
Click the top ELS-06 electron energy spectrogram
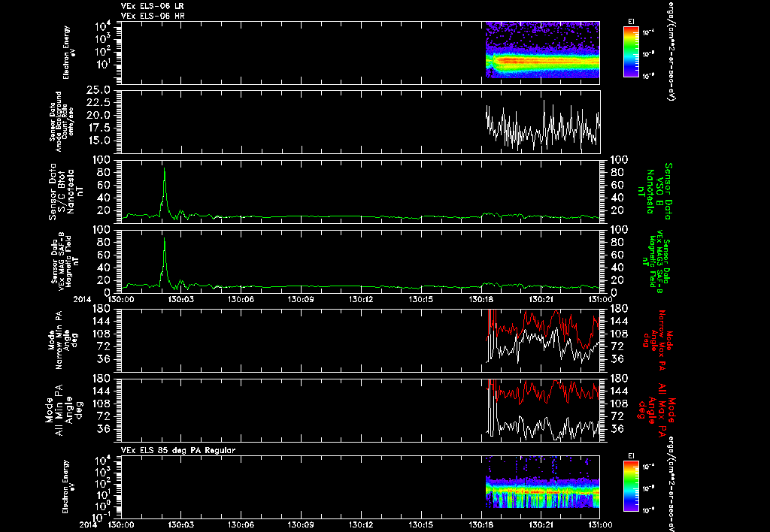click(x=543, y=50)
